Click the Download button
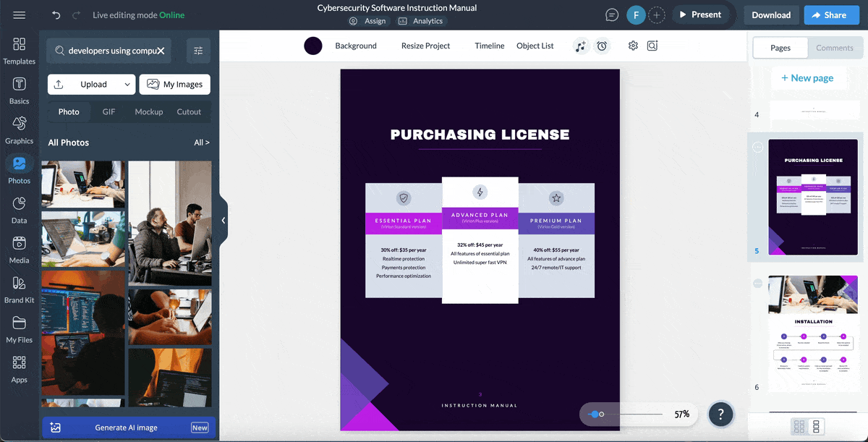Viewport: 868px width, 442px height. tap(770, 14)
